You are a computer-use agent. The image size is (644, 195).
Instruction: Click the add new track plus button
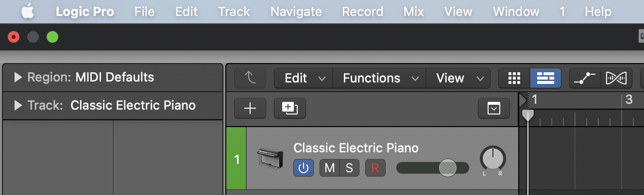(x=250, y=109)
